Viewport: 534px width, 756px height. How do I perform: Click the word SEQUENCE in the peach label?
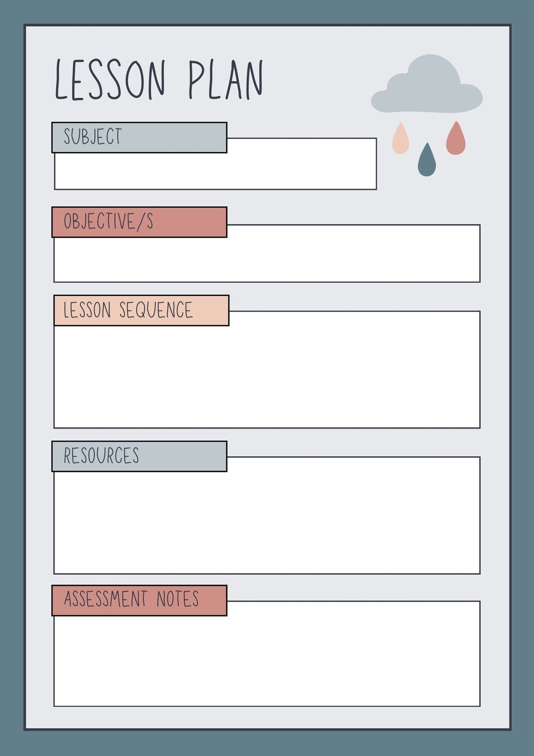[x=156, y=310]
